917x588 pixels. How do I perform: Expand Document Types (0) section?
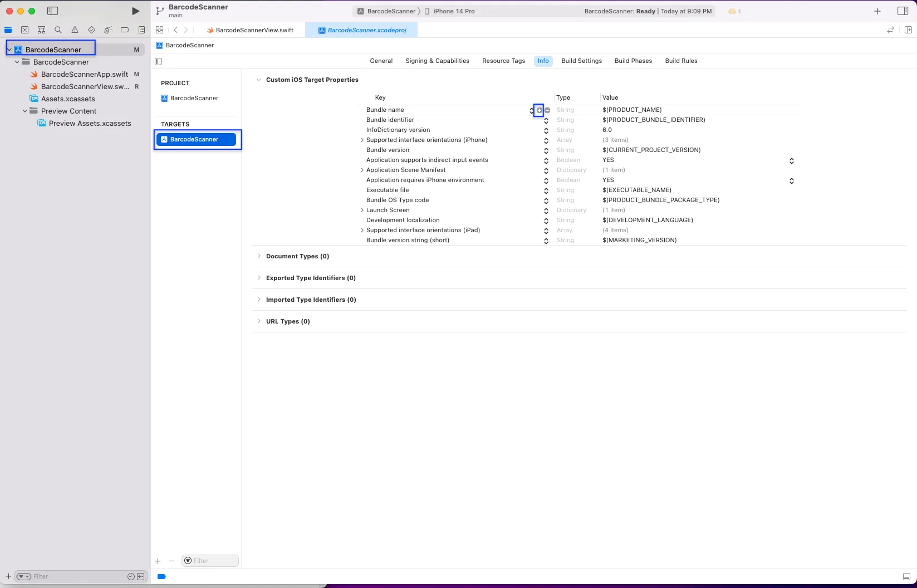(259, 256)
